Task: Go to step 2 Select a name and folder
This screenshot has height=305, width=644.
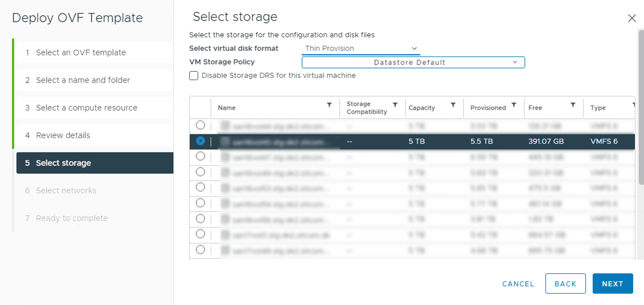Action: point(83,80)
